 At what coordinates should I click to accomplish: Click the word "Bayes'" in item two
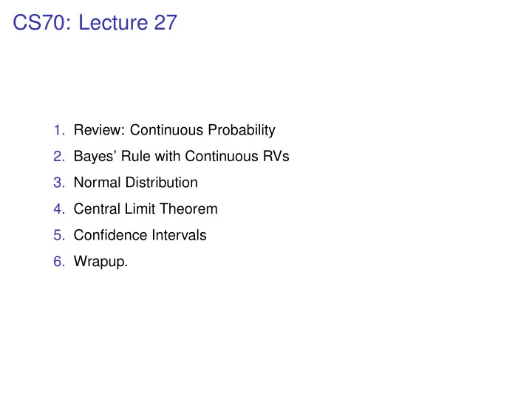95,157
